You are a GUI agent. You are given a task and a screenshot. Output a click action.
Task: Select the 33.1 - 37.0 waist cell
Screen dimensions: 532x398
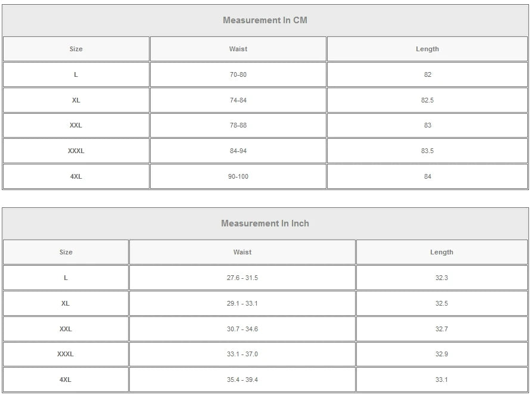click(242, 354)
